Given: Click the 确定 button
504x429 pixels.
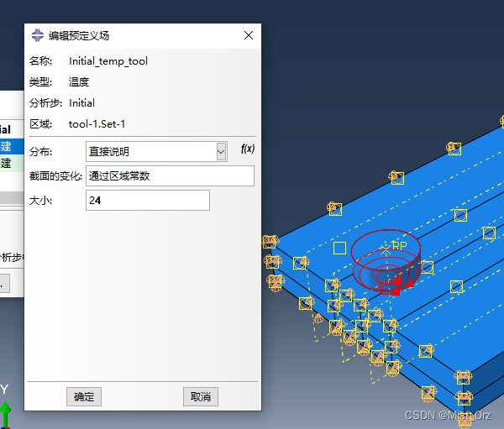Looking at the screenshot, I should [84, 396].
